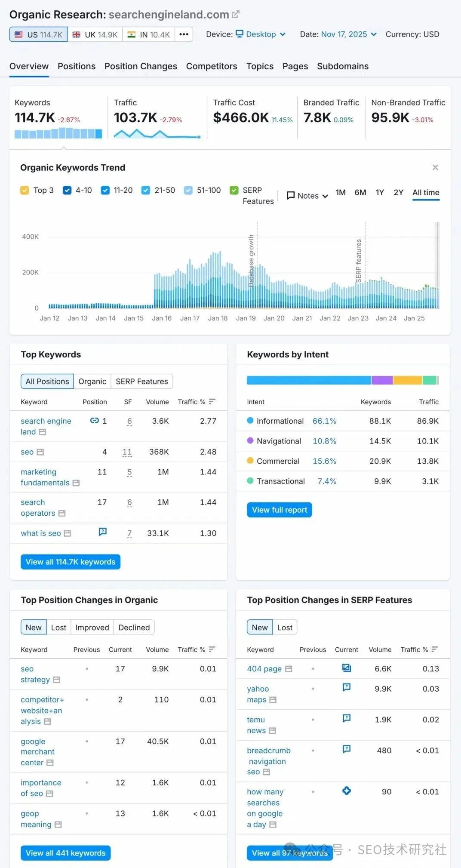The height and width of the screenshot is (868, 461).
Task: Toggle the 11-20 positions checkbox
Action: [105, 190]
